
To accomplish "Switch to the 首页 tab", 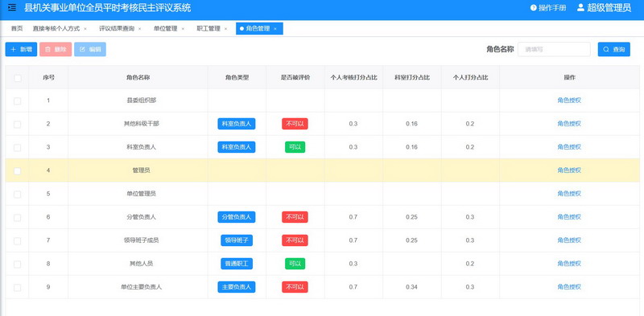I will pyautogui.click(x=17, y=29).
